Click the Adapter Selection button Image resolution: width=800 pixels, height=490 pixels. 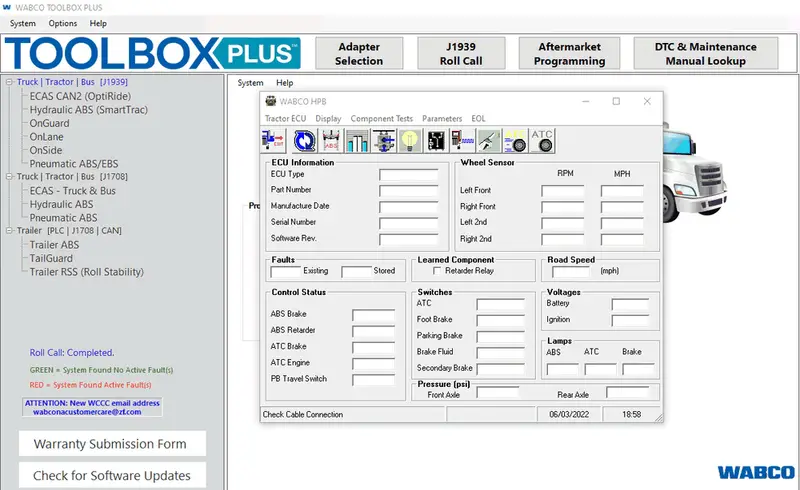click(359, 54)
